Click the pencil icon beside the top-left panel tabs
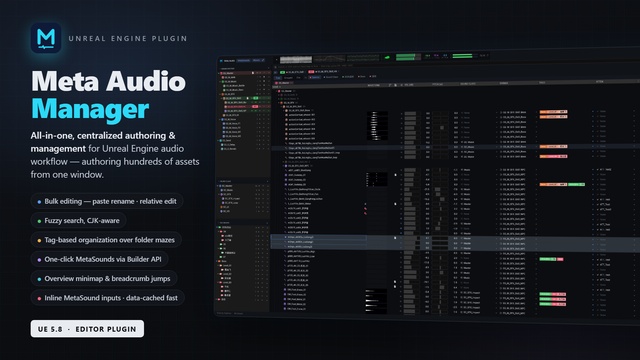The image size is (640, 360). tap(263, 60)
